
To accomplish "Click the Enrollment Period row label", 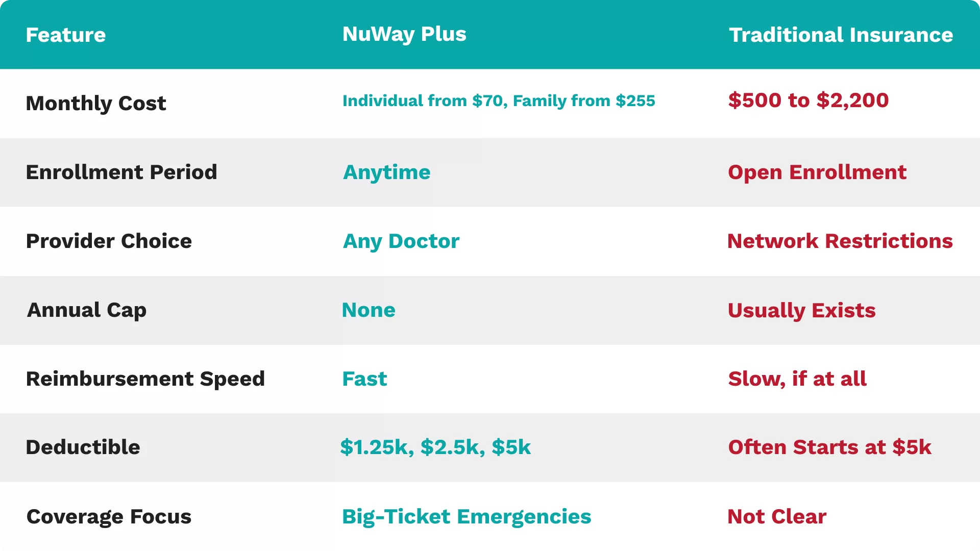I will click(x=121, y=172).
